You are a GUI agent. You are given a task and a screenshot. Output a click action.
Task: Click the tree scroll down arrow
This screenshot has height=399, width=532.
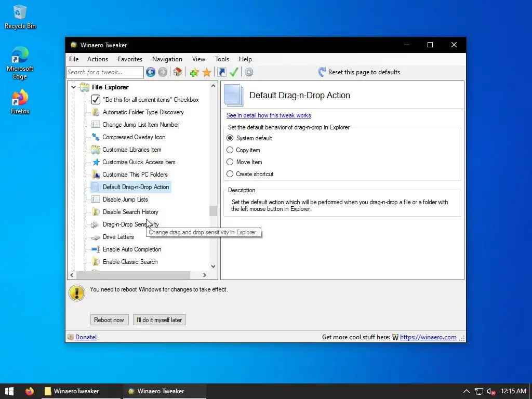[x=213, y=267]
